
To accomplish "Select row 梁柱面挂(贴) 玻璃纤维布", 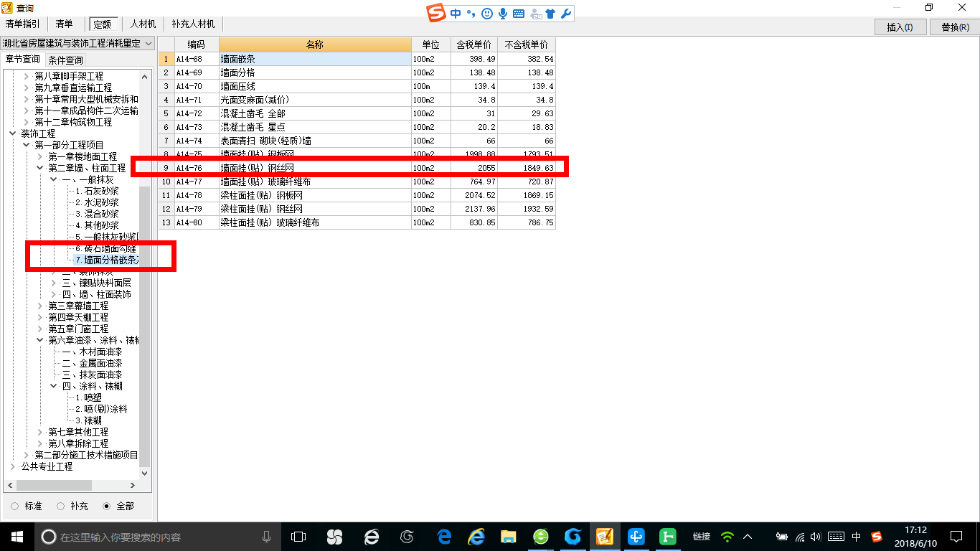I will (357, 222).
